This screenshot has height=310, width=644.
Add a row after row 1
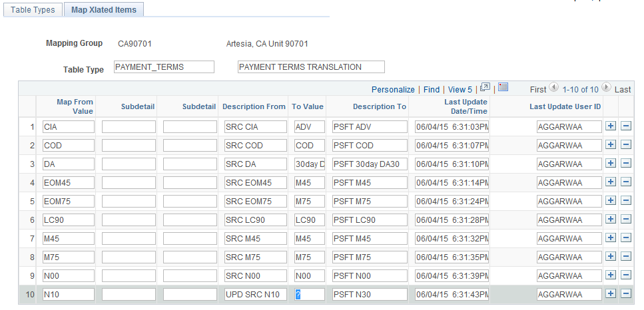point(611,126)
